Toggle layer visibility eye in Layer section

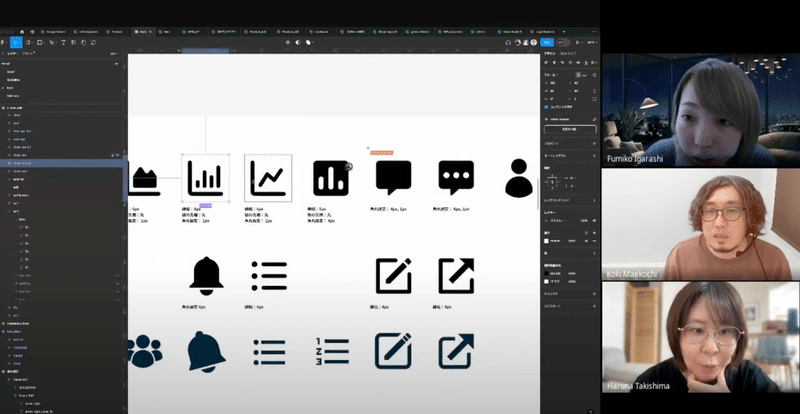pyautogui.click(x=594, y=221)
